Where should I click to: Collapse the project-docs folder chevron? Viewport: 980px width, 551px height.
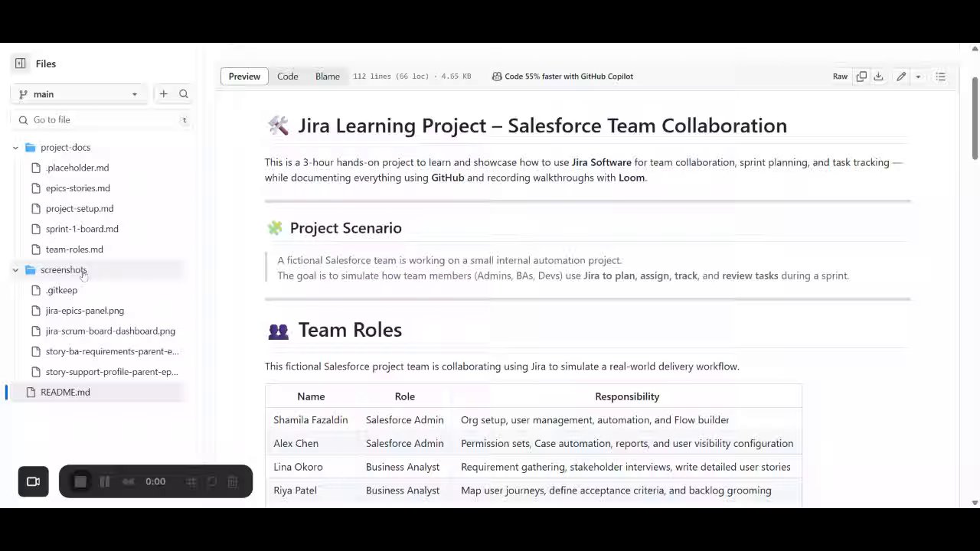pos(15,148)
